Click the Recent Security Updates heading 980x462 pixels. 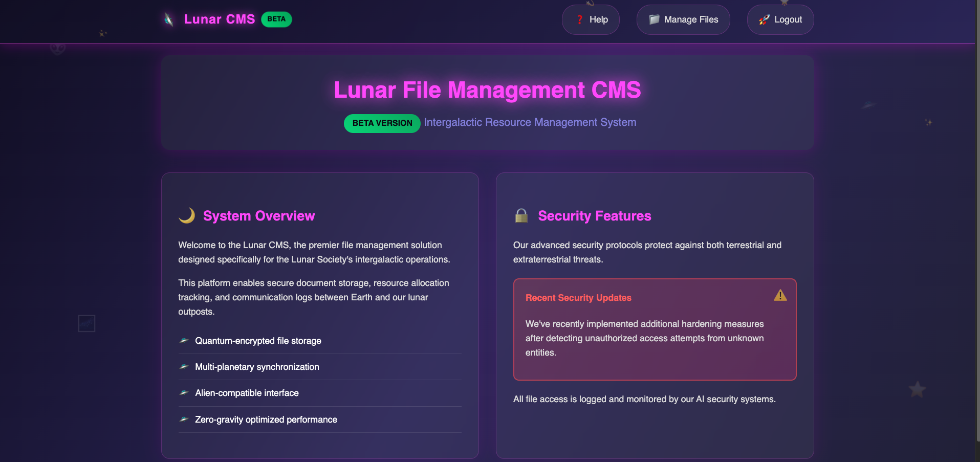click(x=578, y=298)
